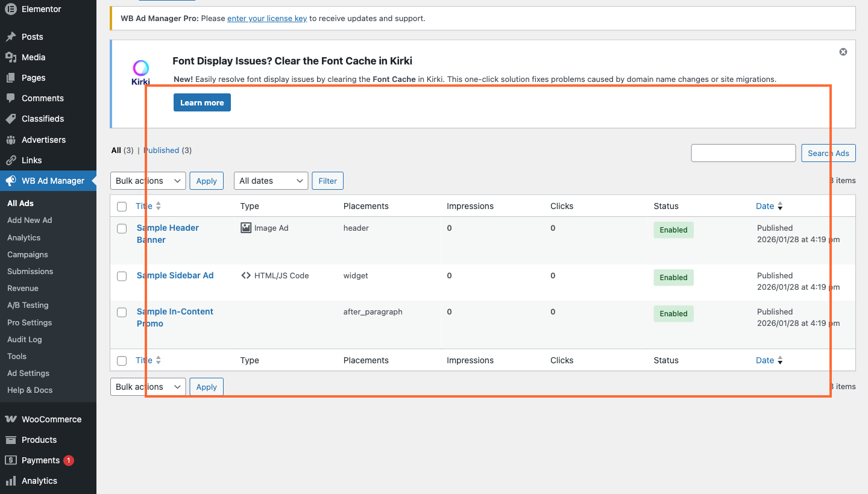Screen dimensions: 868x494
Task: Open the A/B Testing menu item
Action: pyautogui.click(x=27, y=305)
